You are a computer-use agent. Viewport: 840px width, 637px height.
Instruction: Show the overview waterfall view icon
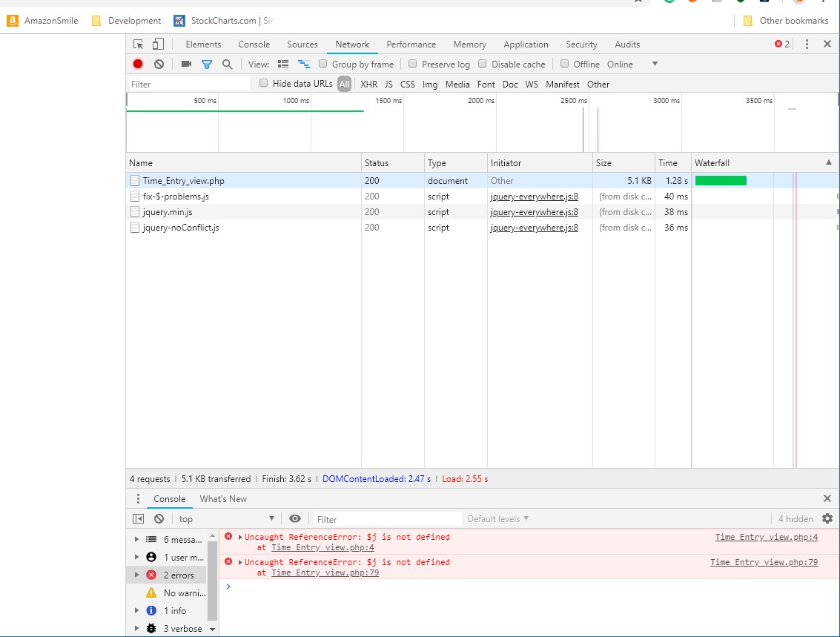[x=304, y=65]
